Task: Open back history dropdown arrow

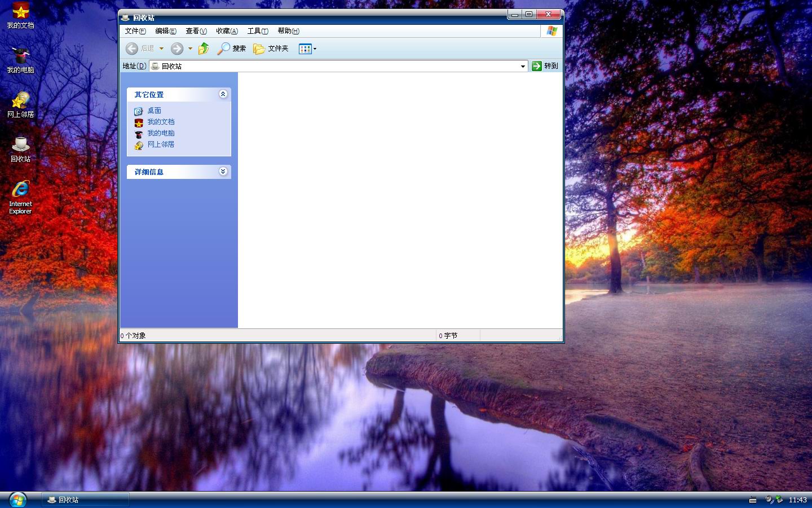Action: coord(161,49)
